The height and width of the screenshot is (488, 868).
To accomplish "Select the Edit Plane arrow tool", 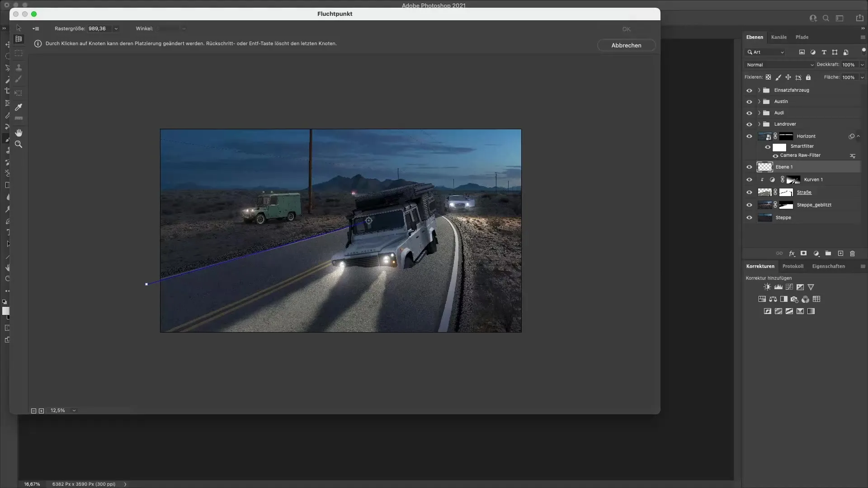I will tap(19, 28).
